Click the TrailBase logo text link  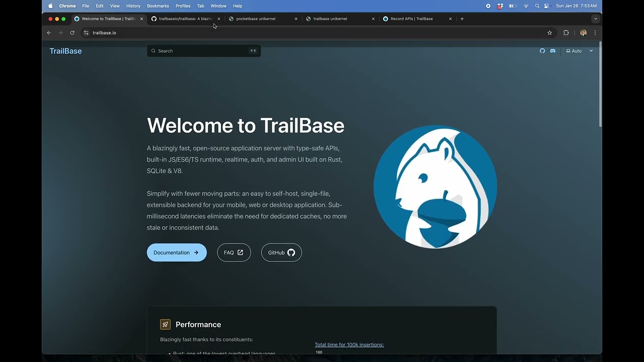tap(65, 51)
